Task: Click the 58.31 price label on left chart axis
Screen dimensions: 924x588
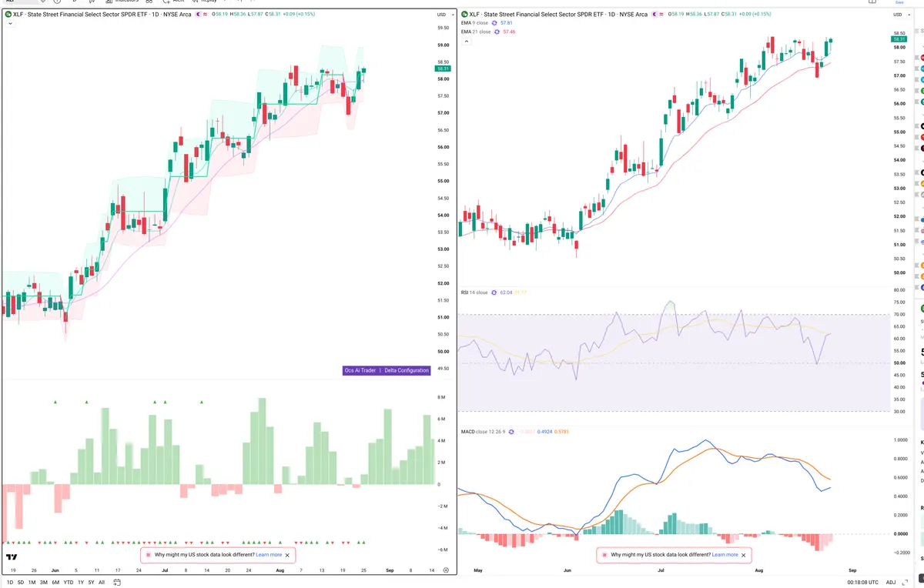Action: (x=443, y=68)
